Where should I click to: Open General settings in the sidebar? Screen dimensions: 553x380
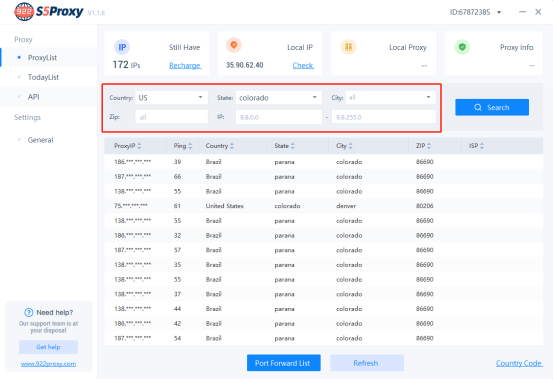coord(40,140)
